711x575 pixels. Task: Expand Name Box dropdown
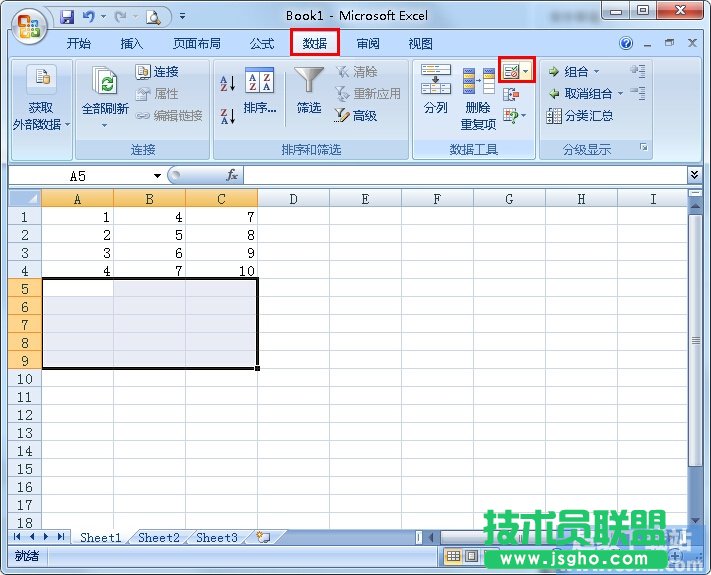tap(157, 175)
